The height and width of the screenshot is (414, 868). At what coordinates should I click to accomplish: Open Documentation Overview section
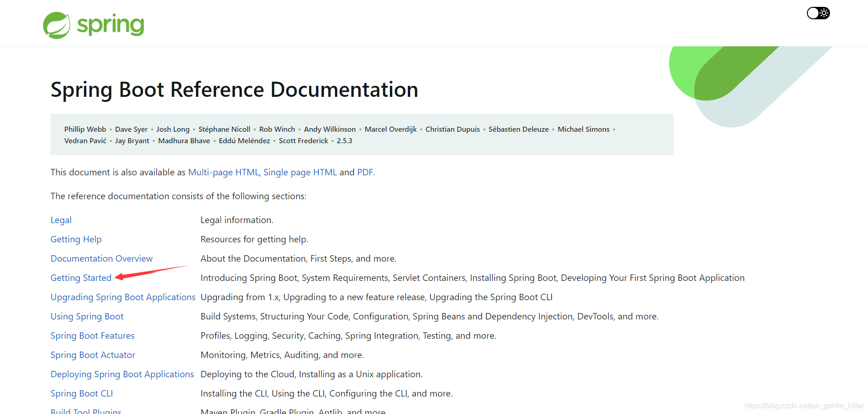point(101,258)
